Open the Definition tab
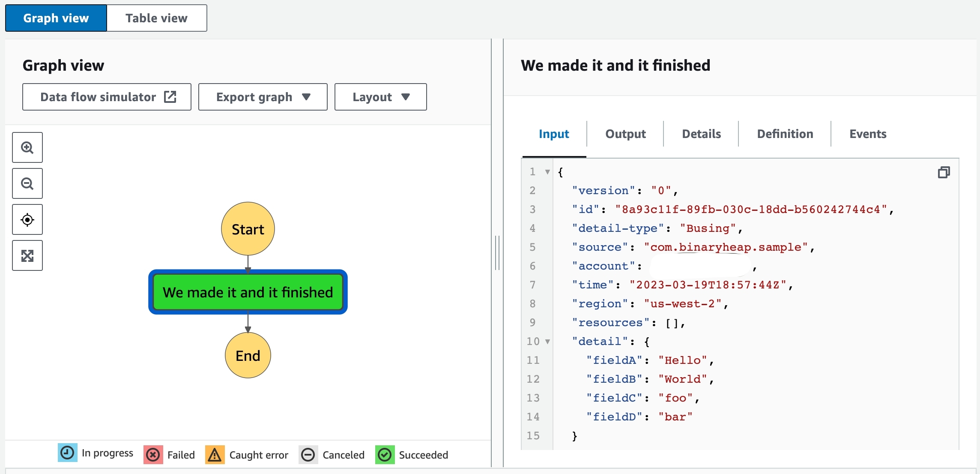The width and height of the screenshot is (980, 474). 785,134
